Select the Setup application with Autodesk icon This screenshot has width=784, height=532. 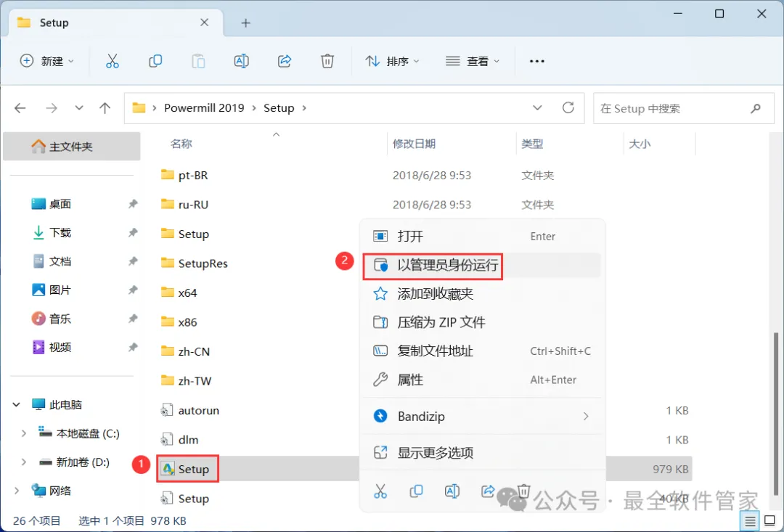pyautogui.click(x=186, y=469)
